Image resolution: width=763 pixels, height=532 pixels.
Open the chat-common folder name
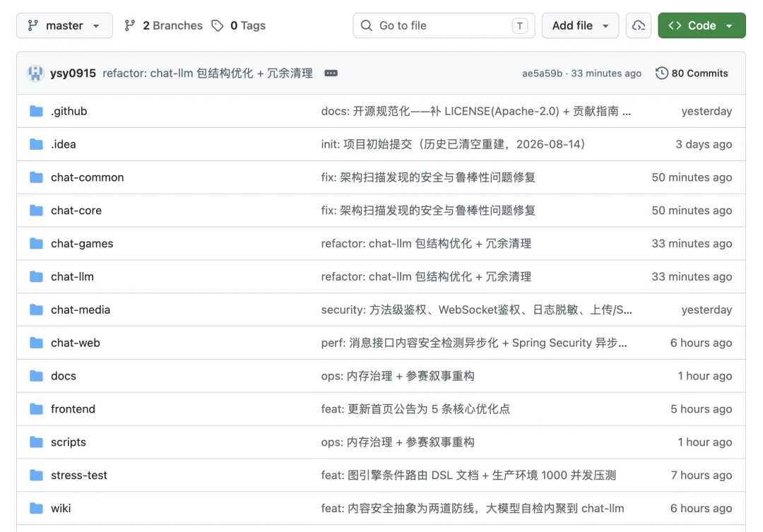click(x=88, y=177)
